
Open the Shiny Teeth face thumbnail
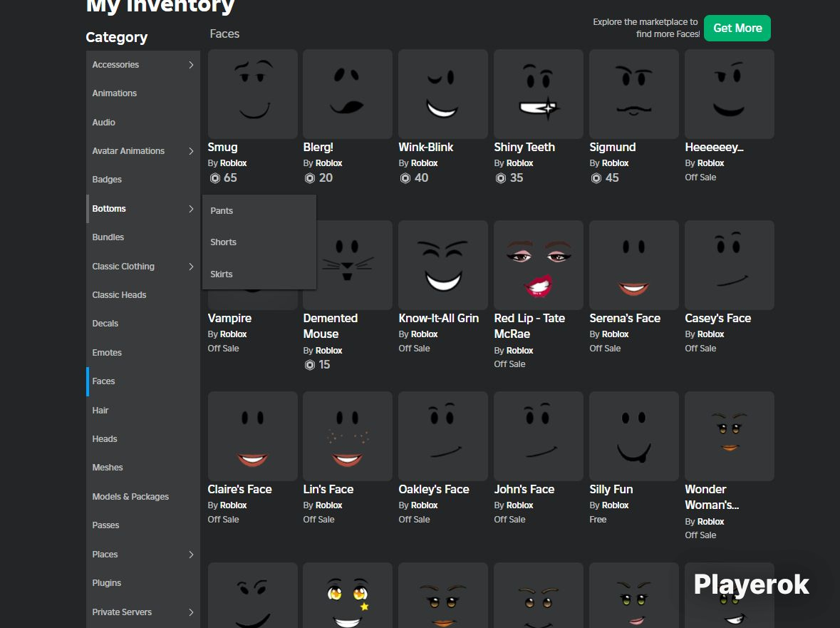539,94
